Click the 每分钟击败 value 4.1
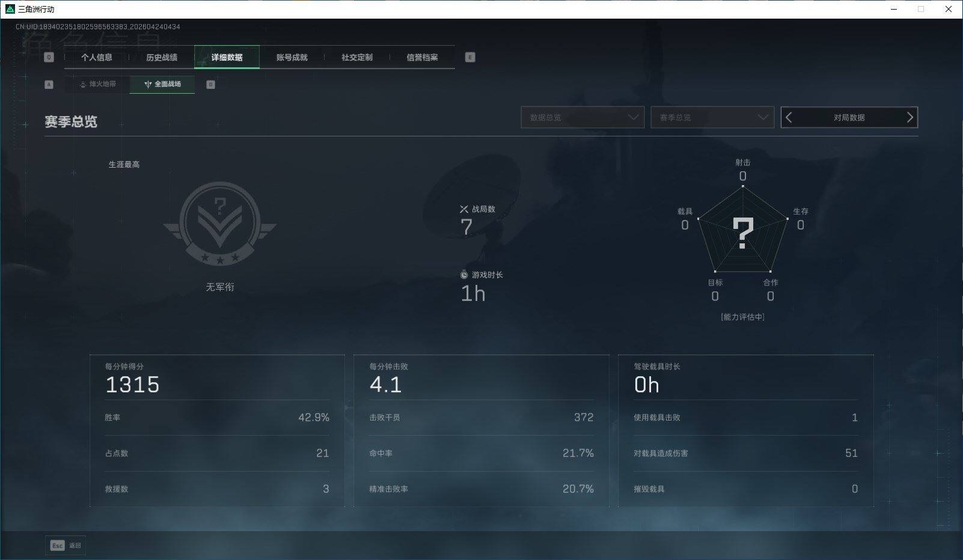The width and height of the screenshot is (963, 560). pyautogui.click(x=385, y=385)
